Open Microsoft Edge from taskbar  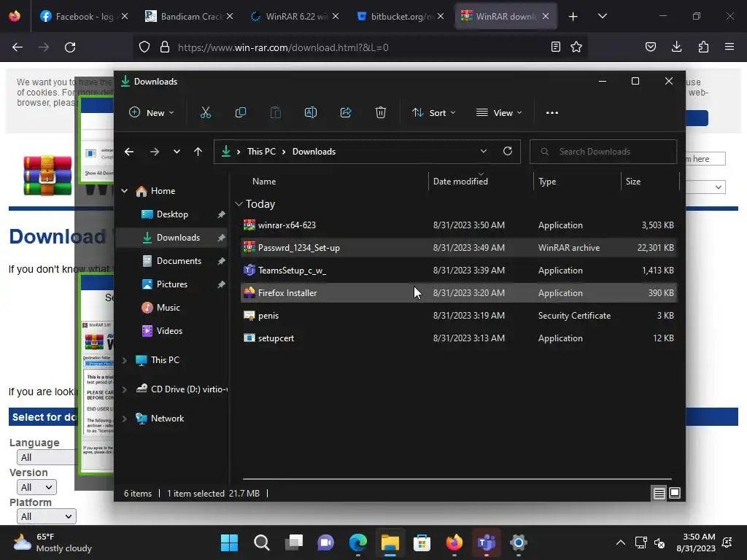(357, 542)
